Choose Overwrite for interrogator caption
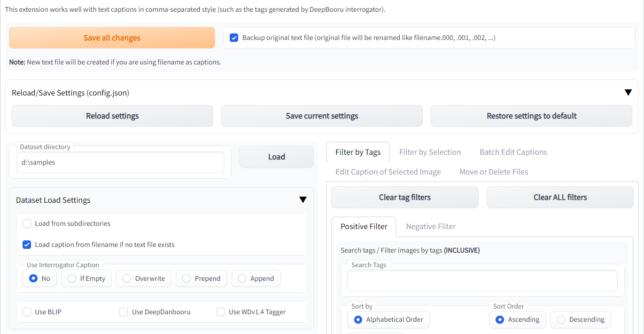Screen dimensions: 644x334 click(x=127, y=278)
